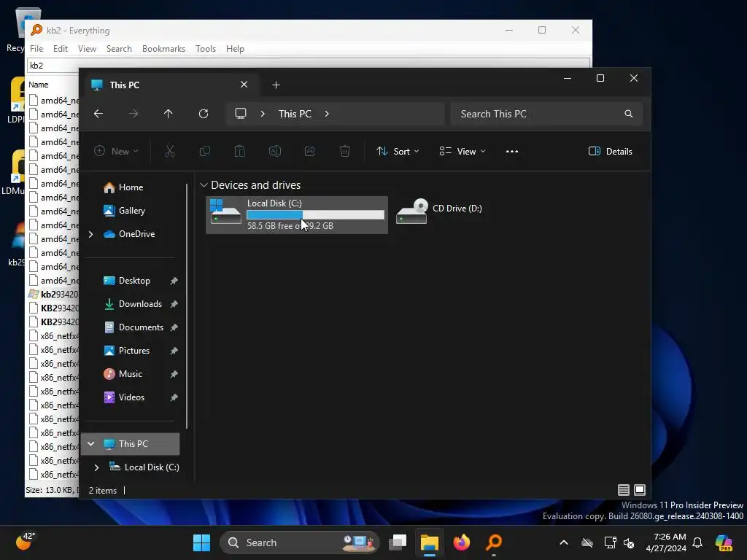Viewport: 747px width, 560px height.
Task: Click the pin icon beside Videos
Action: (174, 397)
